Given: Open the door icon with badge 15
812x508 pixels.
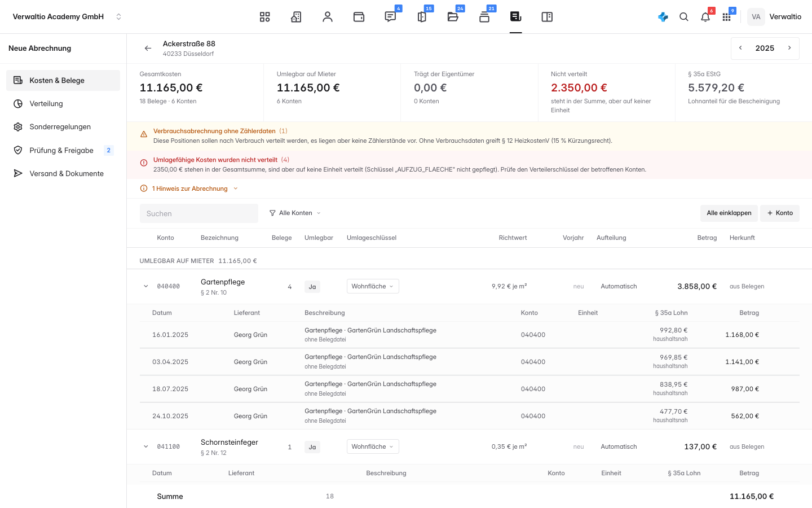Looking at the screenshot, I should pyautogui.click(x=422, y=17).
